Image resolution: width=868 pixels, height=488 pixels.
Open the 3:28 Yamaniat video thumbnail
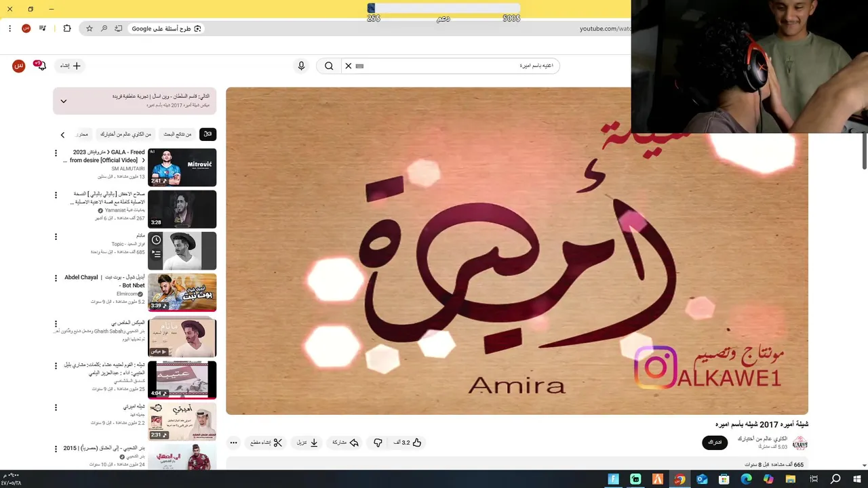(x=182, y=209)
